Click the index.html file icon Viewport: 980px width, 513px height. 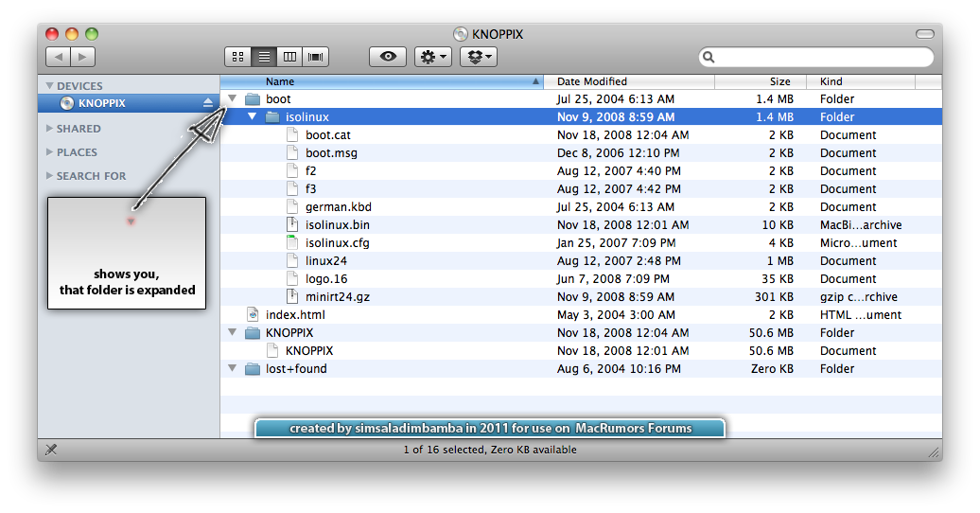pos(253,314)
